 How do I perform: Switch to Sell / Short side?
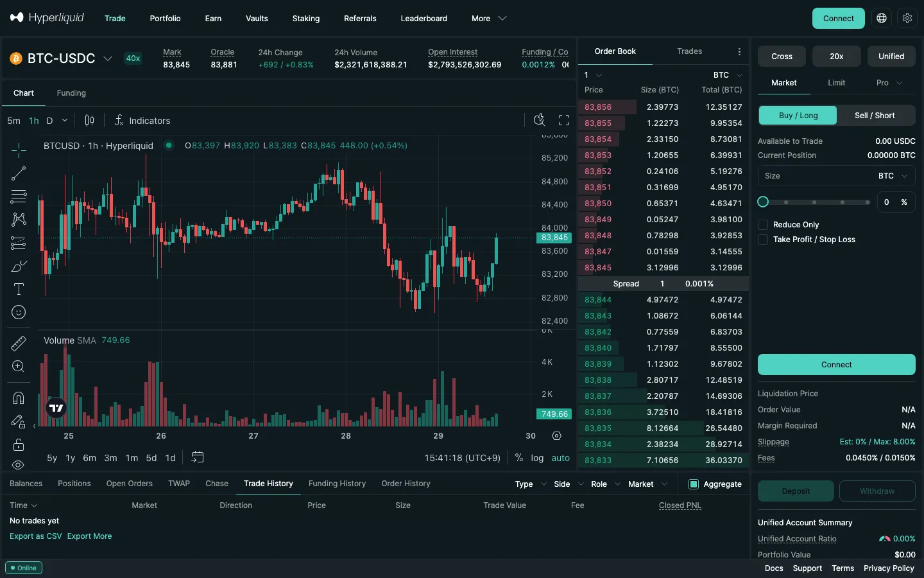coord(875,116)
